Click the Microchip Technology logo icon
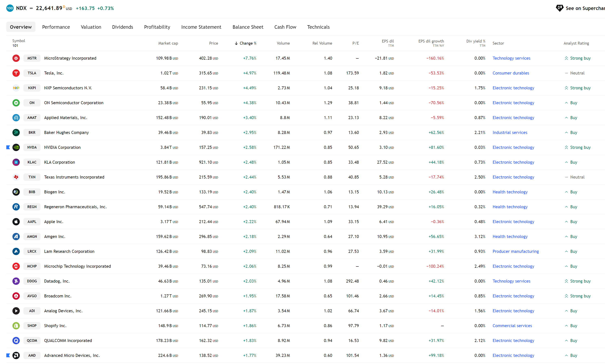605x364 pixels. tap(16, 266)
